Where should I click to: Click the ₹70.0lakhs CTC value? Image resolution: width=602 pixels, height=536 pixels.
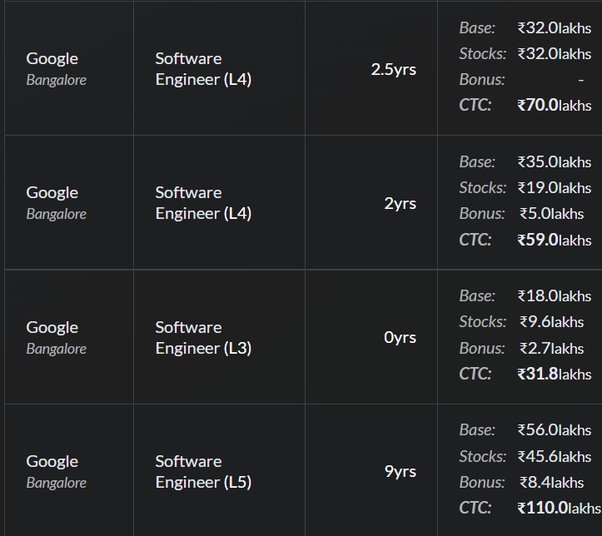pyautogui.click(x=554, y=105)
